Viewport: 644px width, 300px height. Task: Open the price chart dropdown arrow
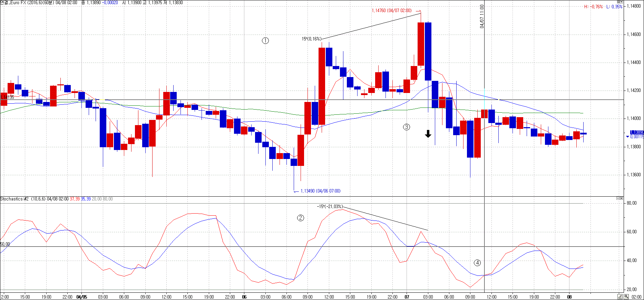click(x=622, y=2)
